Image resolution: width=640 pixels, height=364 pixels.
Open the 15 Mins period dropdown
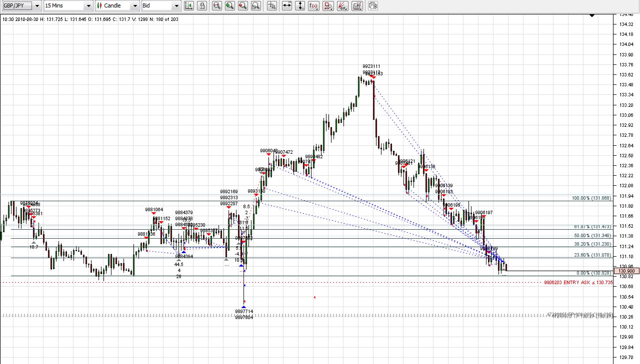68,6
